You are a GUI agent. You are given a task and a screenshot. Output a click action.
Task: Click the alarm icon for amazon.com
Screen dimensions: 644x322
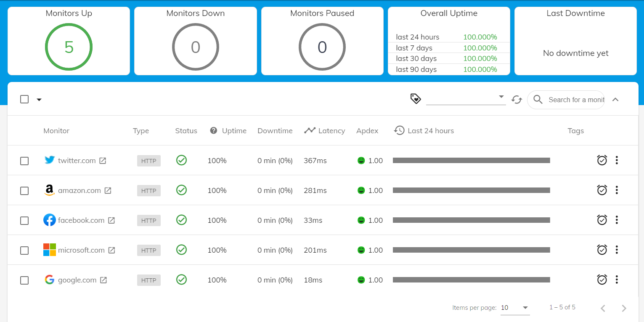(602, 190)
